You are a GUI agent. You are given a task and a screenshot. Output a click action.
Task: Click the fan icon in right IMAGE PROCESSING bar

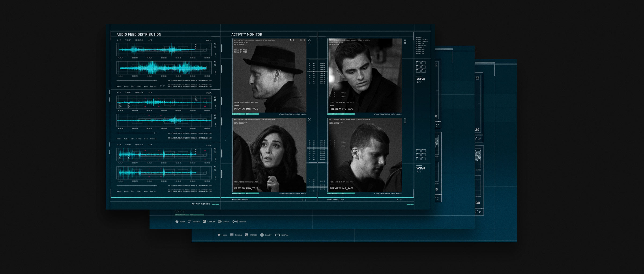(x=397, y=200)
